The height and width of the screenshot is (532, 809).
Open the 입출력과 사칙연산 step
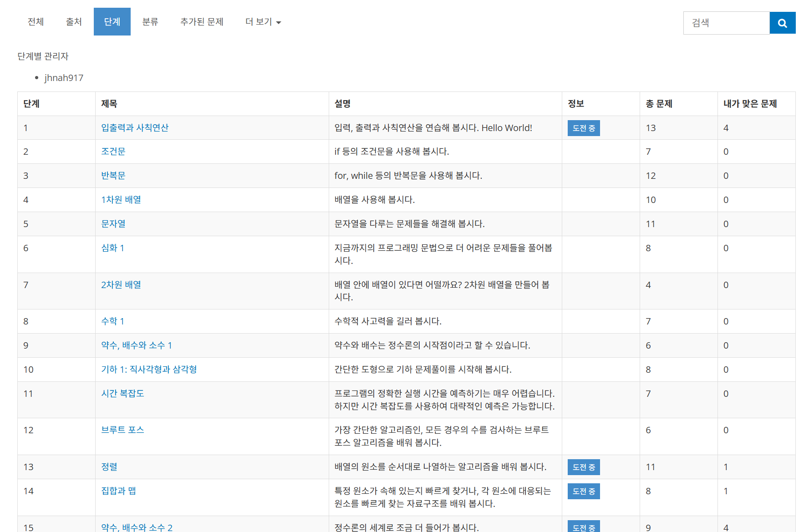coord(134,128)
